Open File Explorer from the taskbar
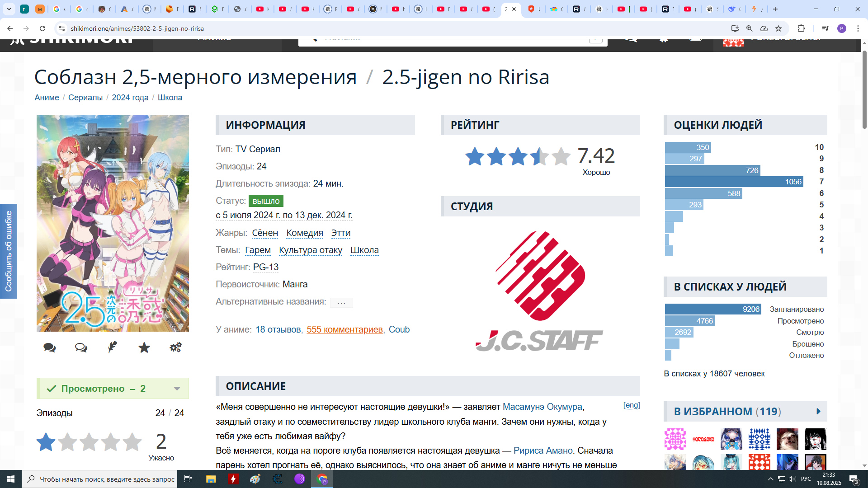Image resolution: width=868 pixels, height=488 pixels. point(211,479)
